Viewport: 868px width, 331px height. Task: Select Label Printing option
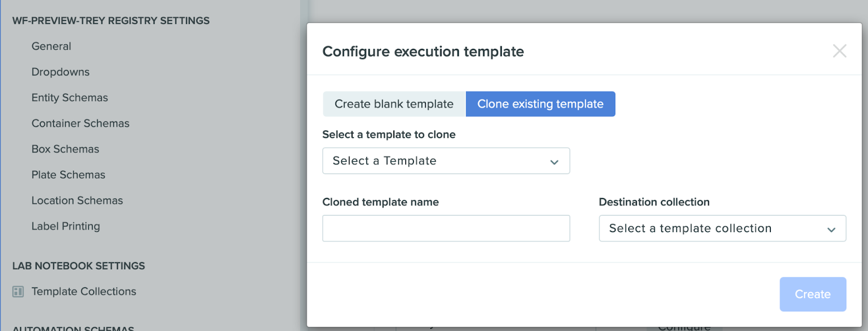(x=66, y=226)
